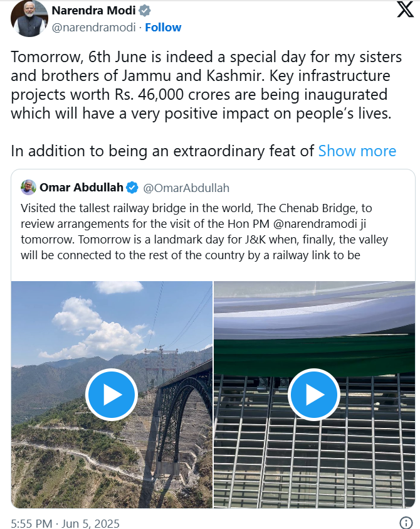This screenshot has height=529, width=420.
Task: Click the Narendra Modi display name
Action: click(93, 11)
